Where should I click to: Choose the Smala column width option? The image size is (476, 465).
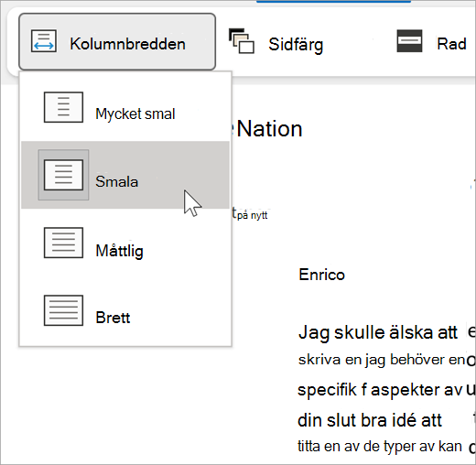click(x=125, y=175)
